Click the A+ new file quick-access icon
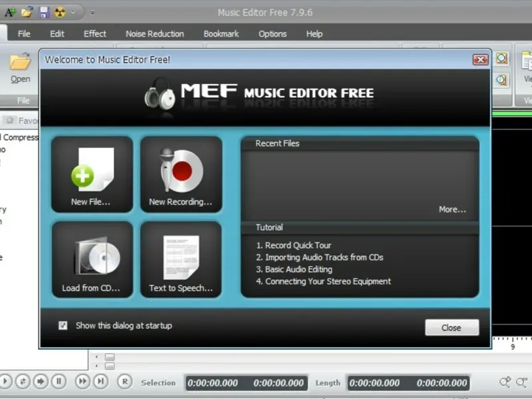532x399 pixels. pyautogui.click(x=10, y=13)
